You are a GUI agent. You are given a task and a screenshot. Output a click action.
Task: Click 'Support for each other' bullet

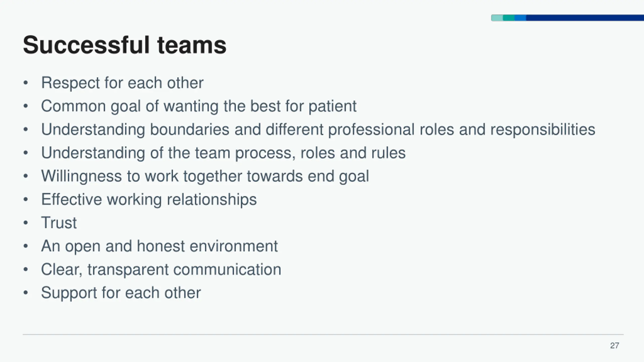click(x=121, y=293)
